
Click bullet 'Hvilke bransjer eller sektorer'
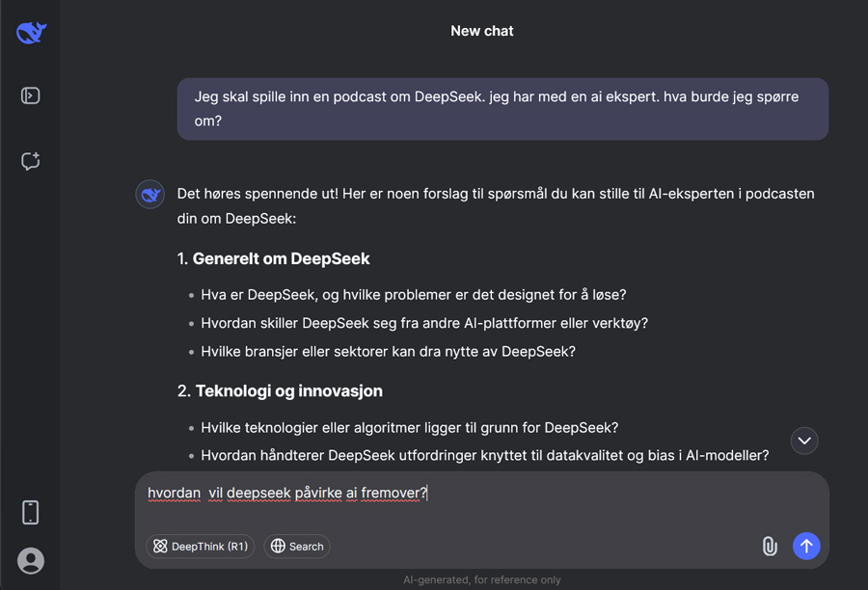(x=388, y=352)
